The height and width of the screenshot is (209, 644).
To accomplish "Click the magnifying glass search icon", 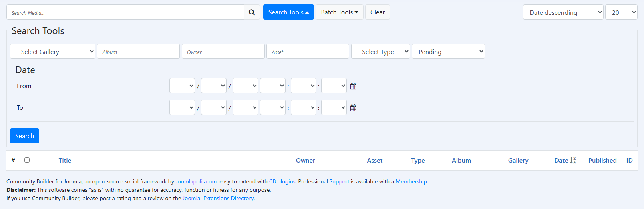I will [x=252, y=12].
